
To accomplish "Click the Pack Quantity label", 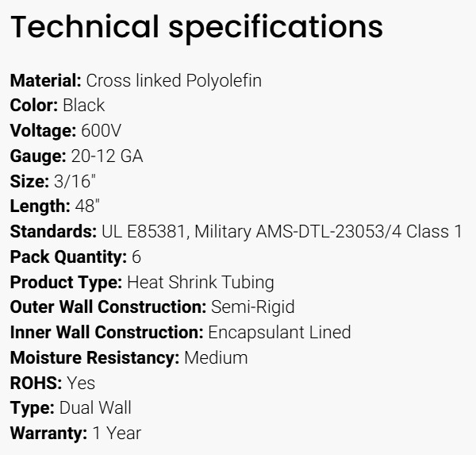I will tap(68, 257).
